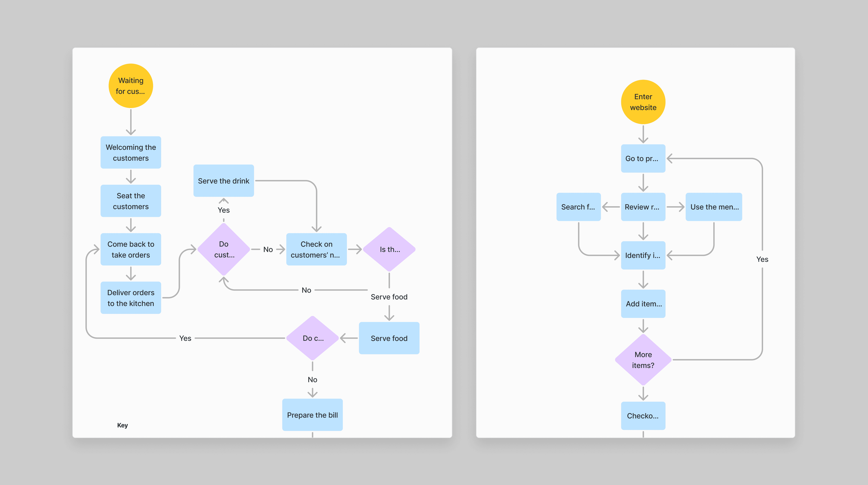
Task: Select the 'Search f...' node
Action: pyautogui.click(x=578, y=207)
